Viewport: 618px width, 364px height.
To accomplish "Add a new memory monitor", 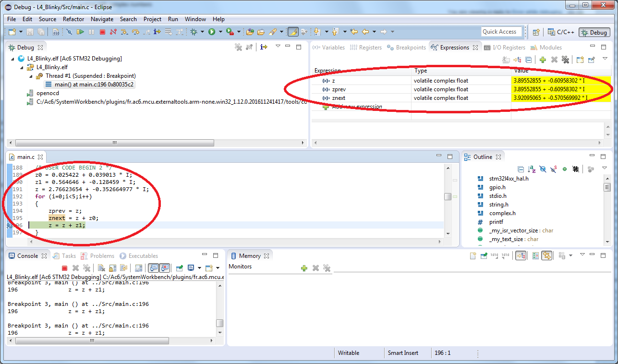I will coord(304,268).
